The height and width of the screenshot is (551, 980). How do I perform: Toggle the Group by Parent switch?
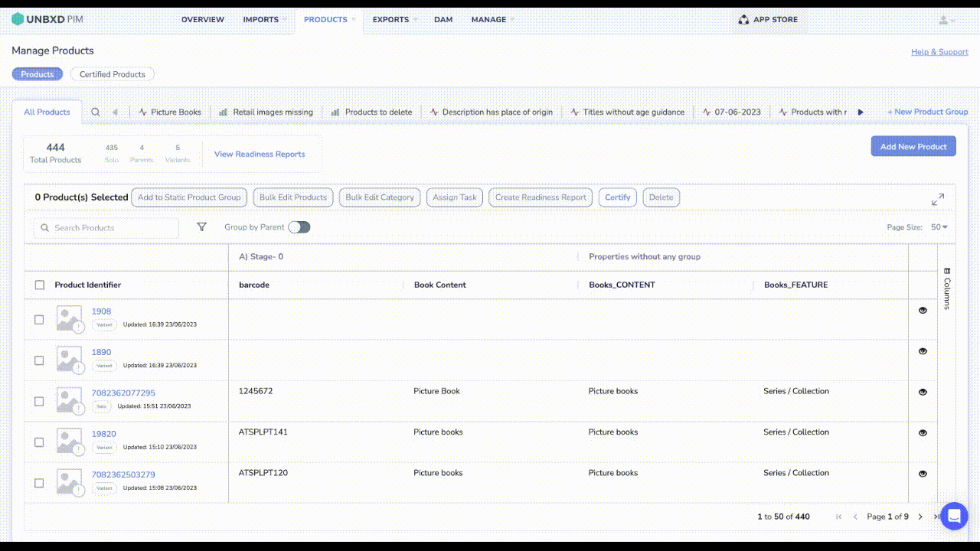click(299, 227)
